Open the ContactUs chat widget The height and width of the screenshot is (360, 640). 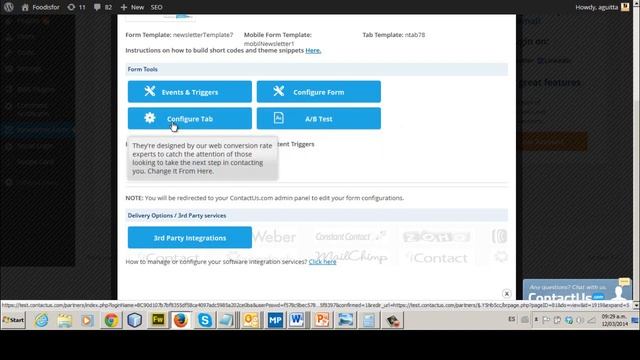[577, 289]
